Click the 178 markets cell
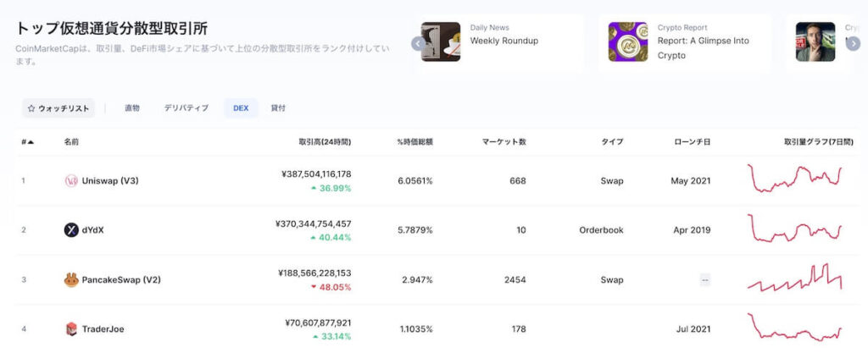Image resolution: width=868 pixels, height=353 pixels. (519, 329)
